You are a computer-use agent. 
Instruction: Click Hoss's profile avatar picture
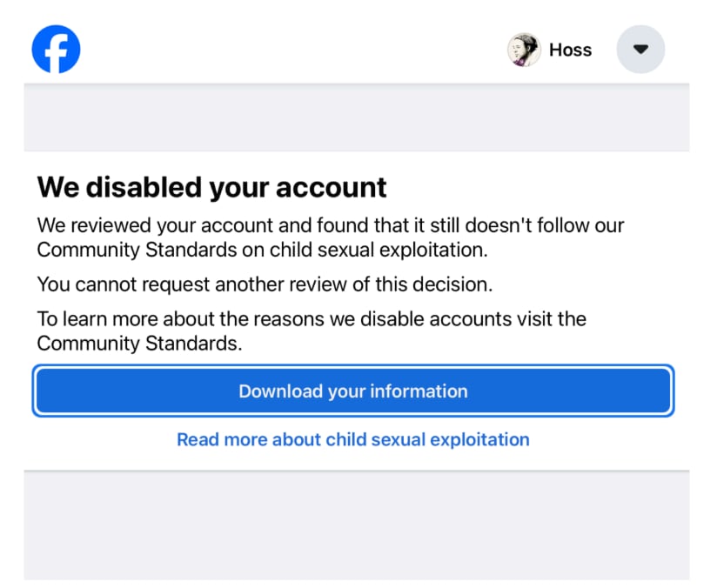click(524, 50)
